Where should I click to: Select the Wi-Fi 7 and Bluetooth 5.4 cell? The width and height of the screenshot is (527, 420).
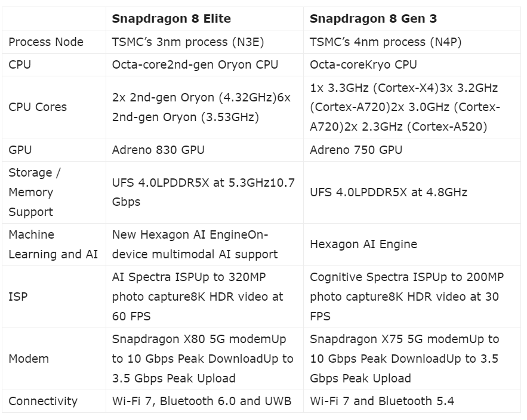click(x=382, y=401)
